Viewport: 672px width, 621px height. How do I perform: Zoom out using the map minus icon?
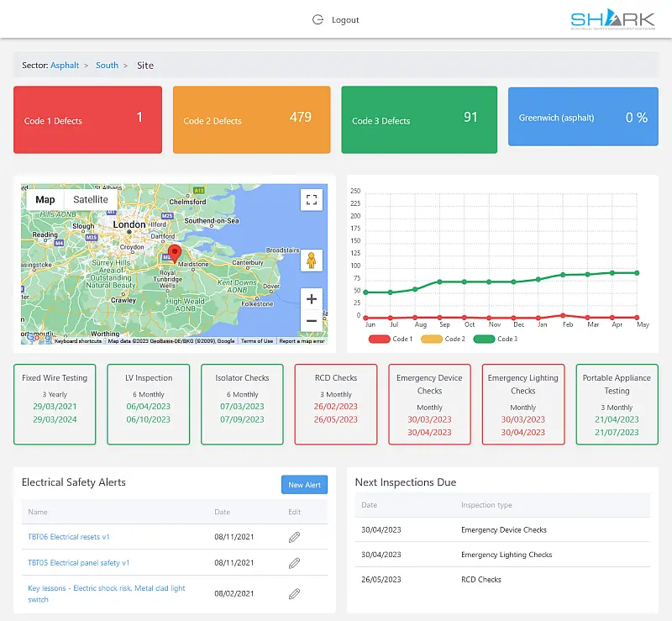click(x=311, y=320)
